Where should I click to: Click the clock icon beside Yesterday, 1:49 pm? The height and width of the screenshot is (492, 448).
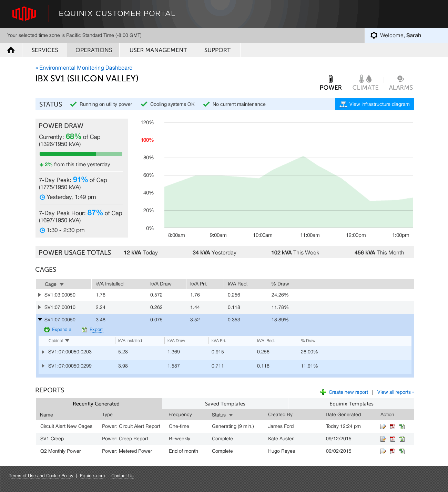pyautogui.click(x=42, y=197)
